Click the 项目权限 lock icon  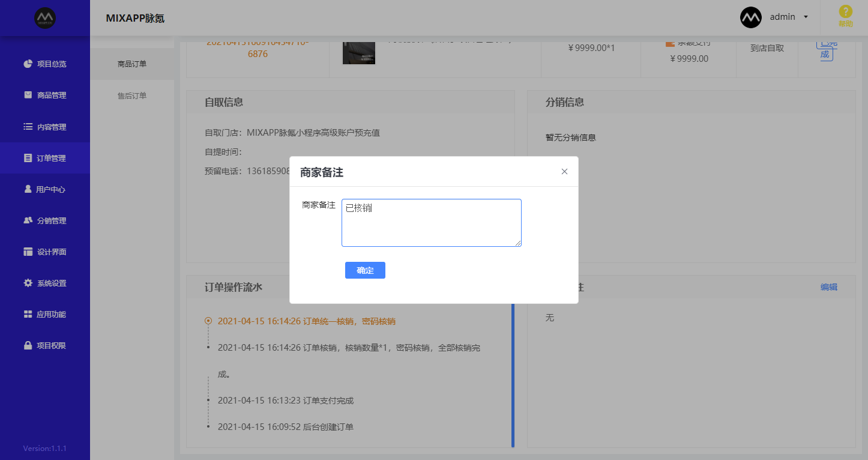(x=28, y=345)
